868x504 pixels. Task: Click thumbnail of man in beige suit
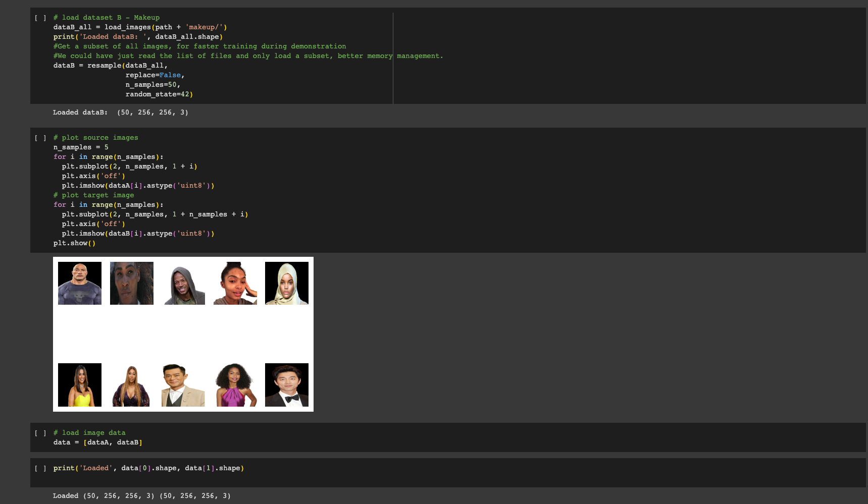(x=183, y=384)
